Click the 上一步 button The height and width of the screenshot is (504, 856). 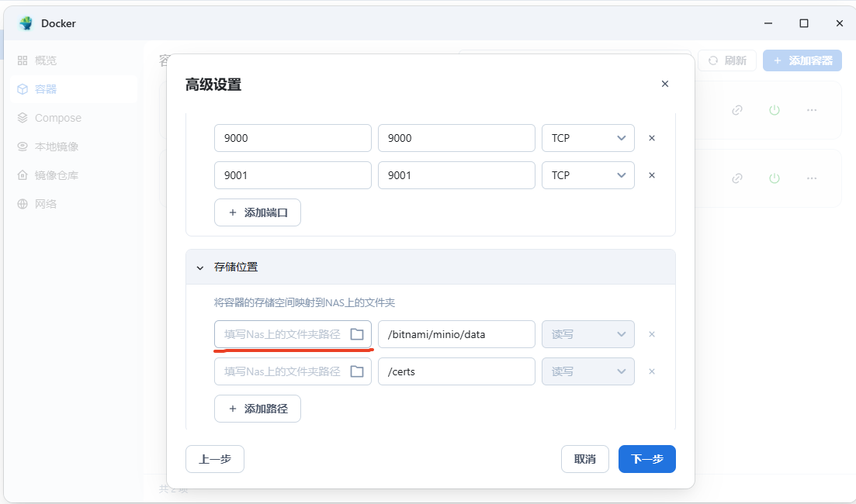(x=215, y=459)
